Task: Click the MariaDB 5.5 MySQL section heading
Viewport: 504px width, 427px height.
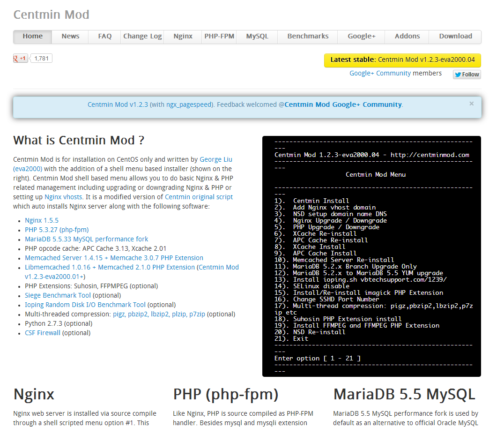Action: pyautogui.click(x=404, y=395)
